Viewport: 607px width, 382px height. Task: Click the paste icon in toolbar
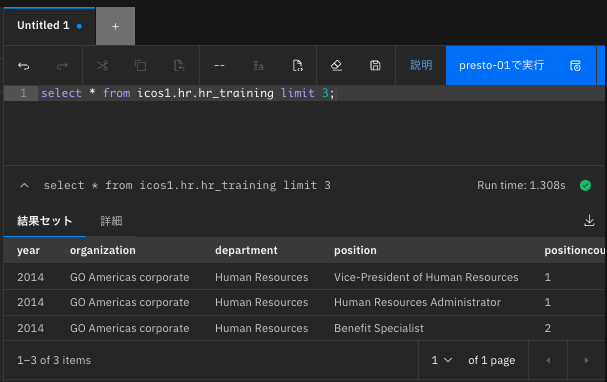(x=179, y=65)
